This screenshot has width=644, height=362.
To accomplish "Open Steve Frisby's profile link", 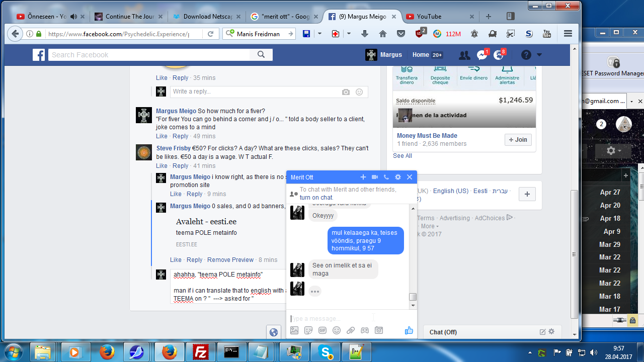I will [174, 148].
